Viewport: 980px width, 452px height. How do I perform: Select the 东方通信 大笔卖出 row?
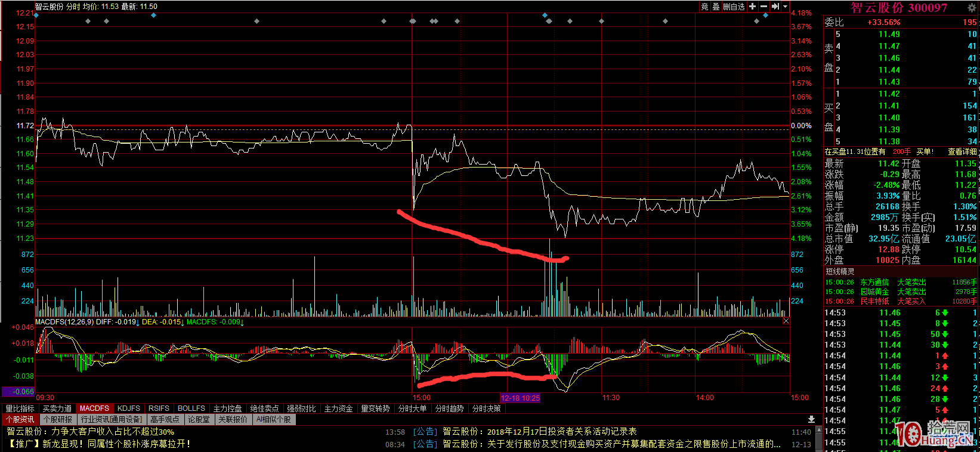click(901, 282)
